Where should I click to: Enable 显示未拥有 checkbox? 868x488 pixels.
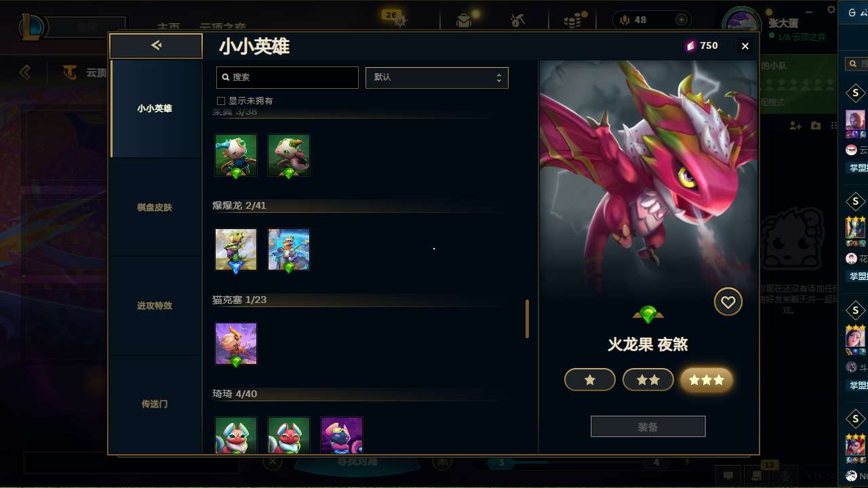pyautogui.click(x=220, y=101)
